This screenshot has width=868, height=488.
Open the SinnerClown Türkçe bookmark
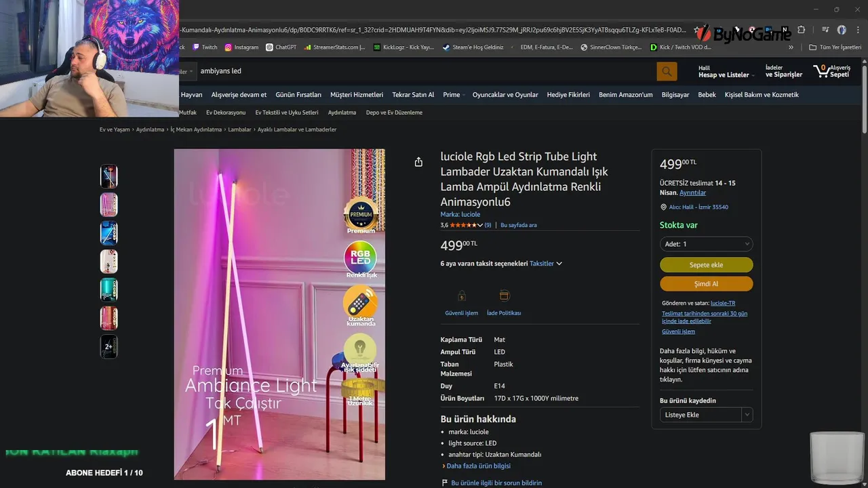click(611, 47)
